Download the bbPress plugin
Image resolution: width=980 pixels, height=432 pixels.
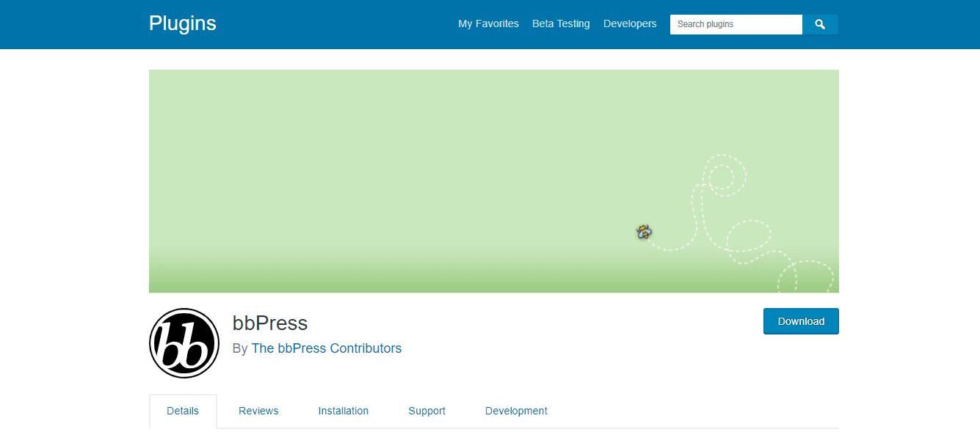coord(801,321)
